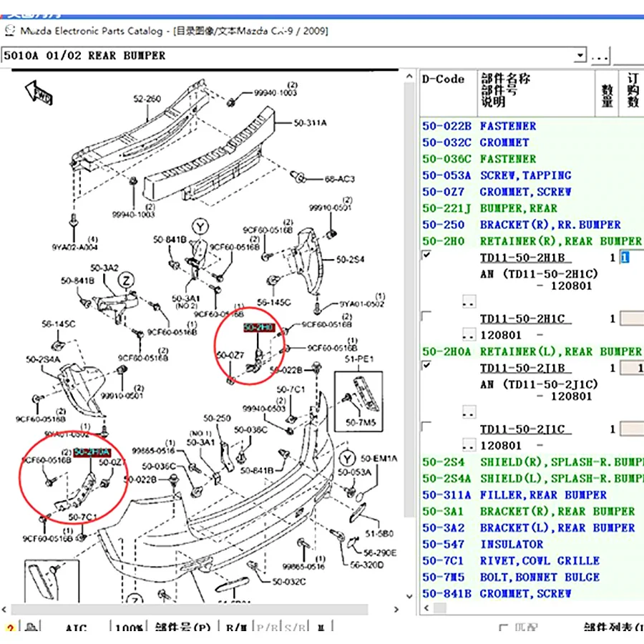The height and width of the screenshot is (644, 644).
Task: Toggle the 匹配 checkbox at the bottom
Action: (503, 628)
